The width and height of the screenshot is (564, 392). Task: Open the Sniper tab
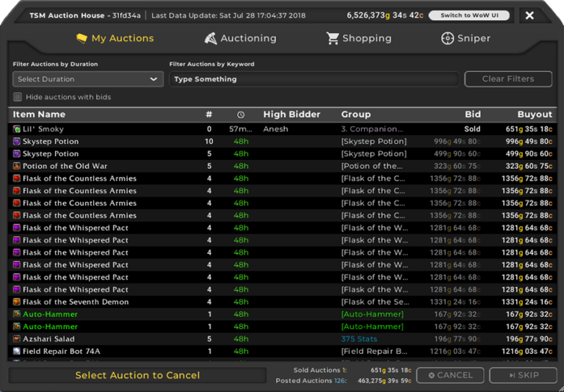click(x=466, y=38)
